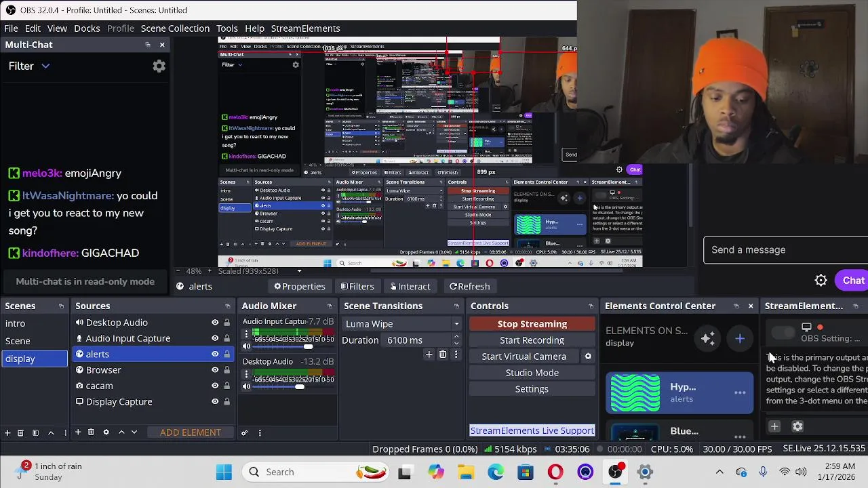Mute Audio Input Capture in mixer

(x=247, y=346)
